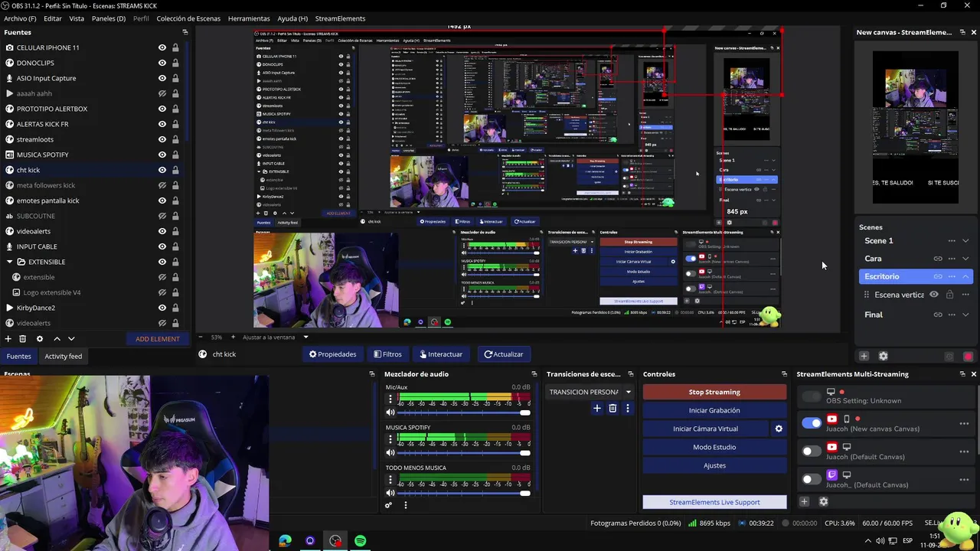Click link icon on Cara scene
The image size is (980, 551).
(938, 259)
